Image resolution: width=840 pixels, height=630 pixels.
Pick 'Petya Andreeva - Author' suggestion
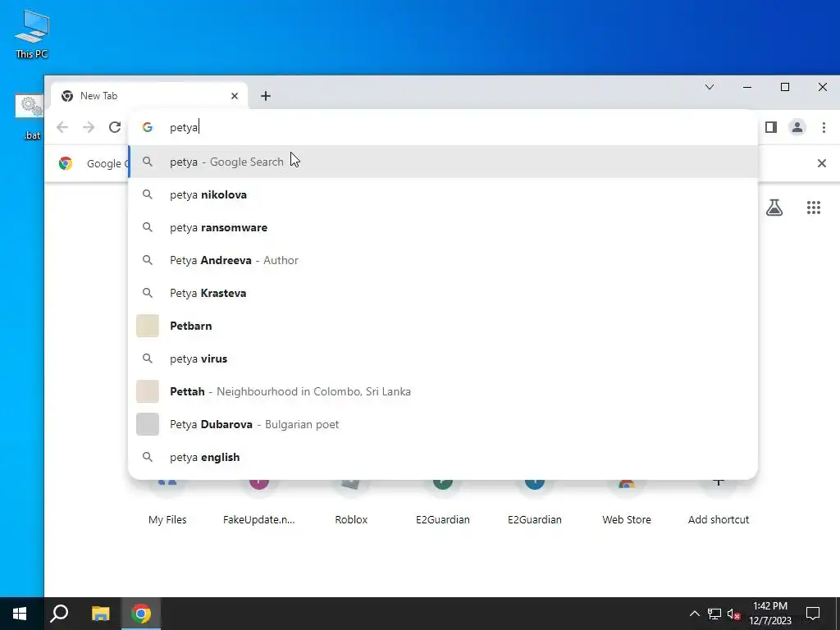click(442, 260)
